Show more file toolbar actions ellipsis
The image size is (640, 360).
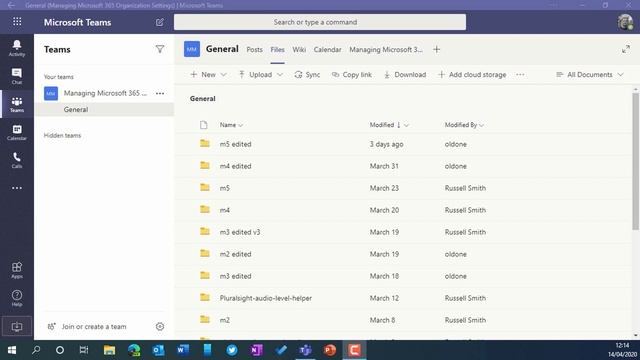[x=520, y=75]
